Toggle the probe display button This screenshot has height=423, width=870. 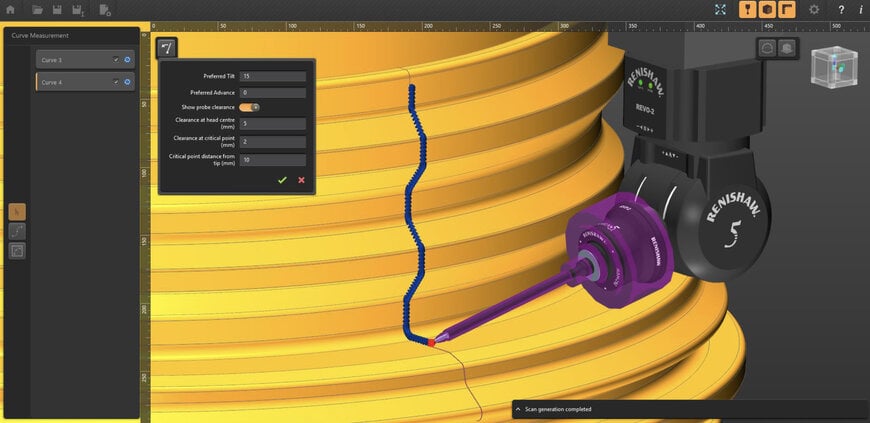[x=747, y=9]
